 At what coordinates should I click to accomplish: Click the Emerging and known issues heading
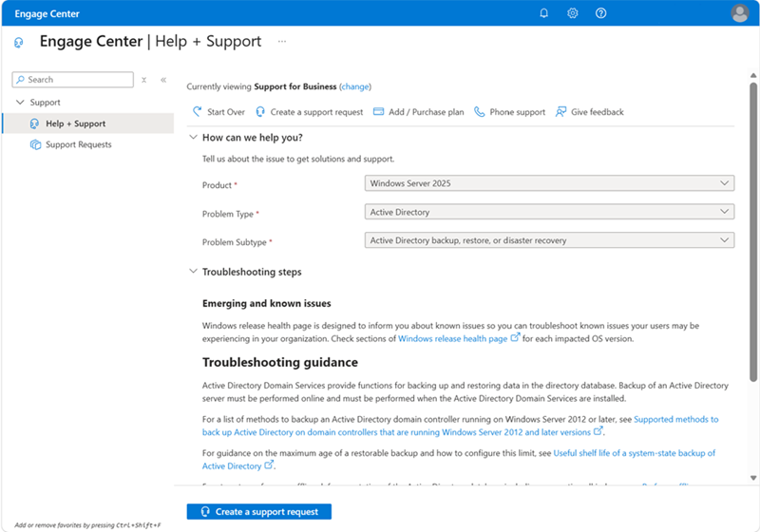[267, 303]
